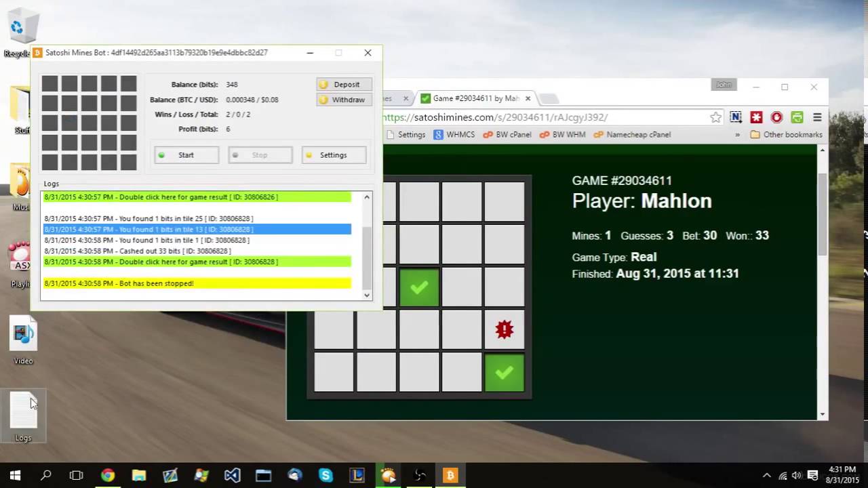Switch to the 'Game #29034611' Chrome tab
Image resolution: width=868 pixels, height=488 pixels.
point(475,98)
